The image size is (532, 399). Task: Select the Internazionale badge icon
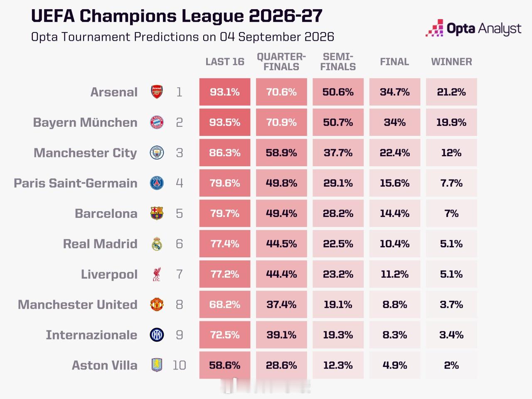(157, 335)
